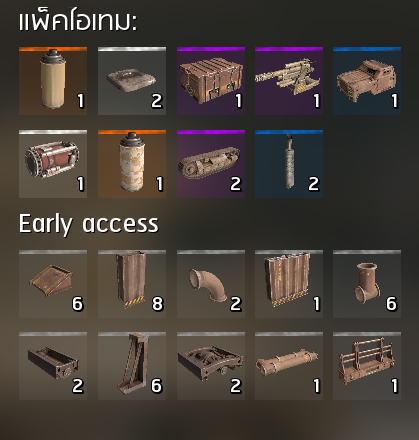Screen dimensions: 419x440
Task: Select the beige spray paint can item
Action: coord(53,81)
